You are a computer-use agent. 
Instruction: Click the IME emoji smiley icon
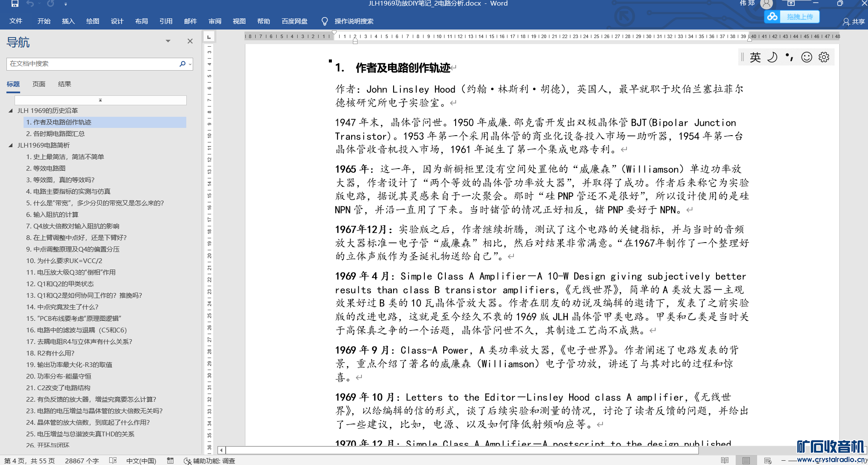pos(807,57)
